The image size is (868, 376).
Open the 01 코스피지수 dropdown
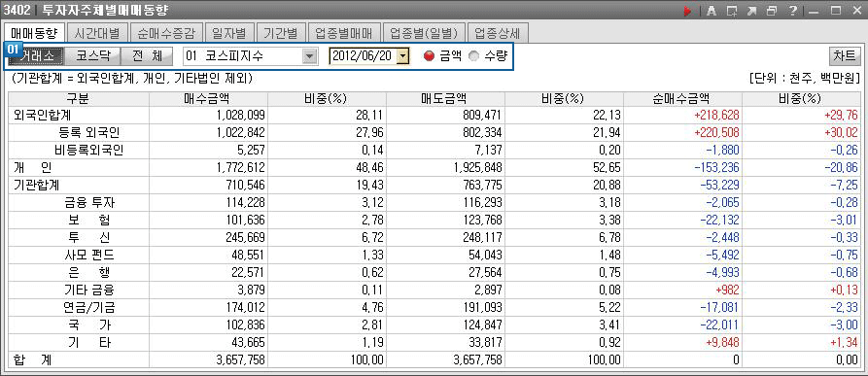pyautogui.click(x=250, y=56)
